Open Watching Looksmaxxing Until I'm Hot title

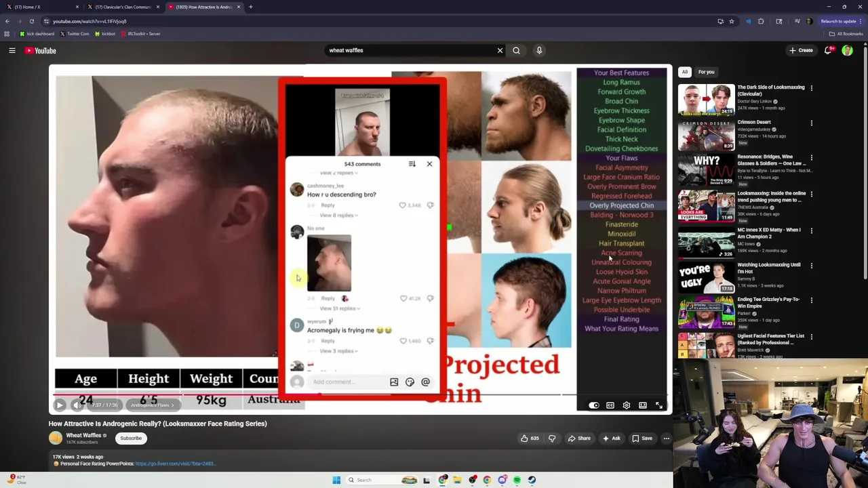(x=769, y=268)
